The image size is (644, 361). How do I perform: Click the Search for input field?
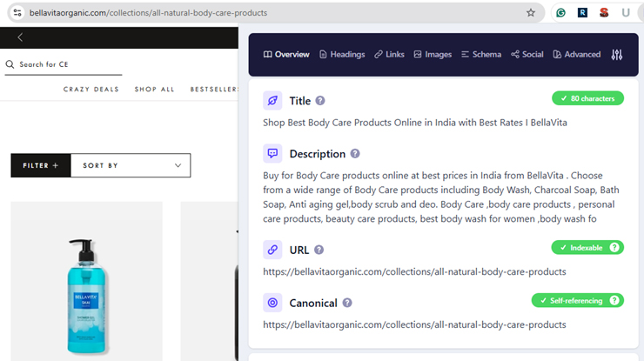coord(64,65)
